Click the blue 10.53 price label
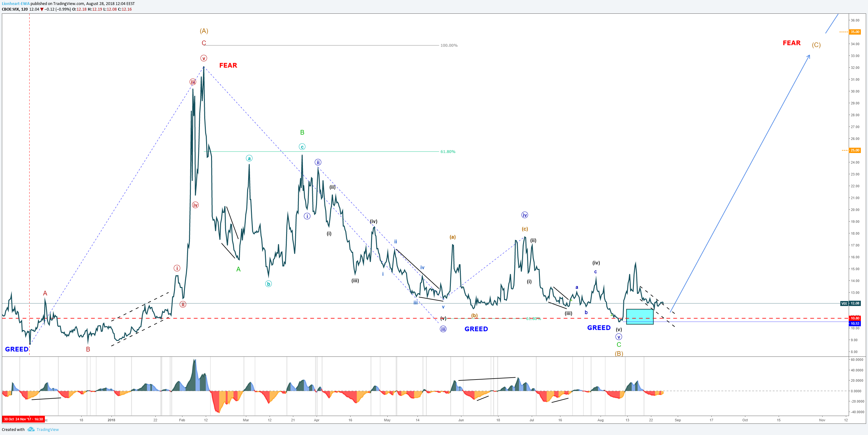868x435 pixels. pos(855,324)
